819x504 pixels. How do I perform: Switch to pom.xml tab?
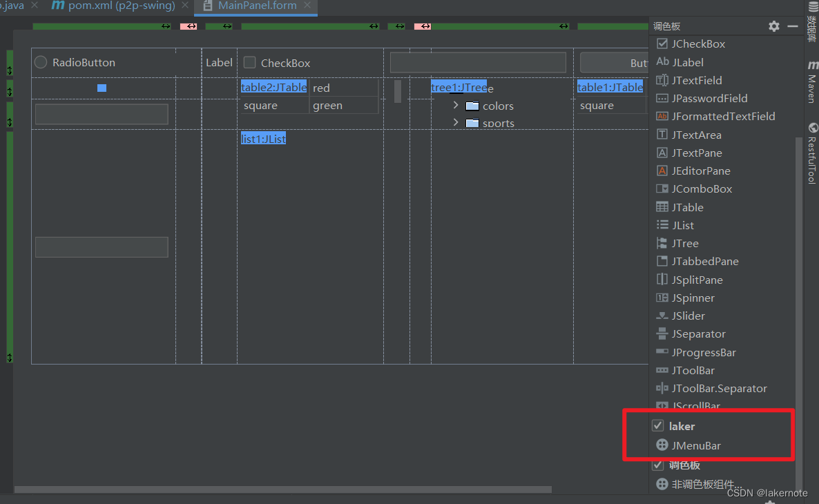pos(114,6)
